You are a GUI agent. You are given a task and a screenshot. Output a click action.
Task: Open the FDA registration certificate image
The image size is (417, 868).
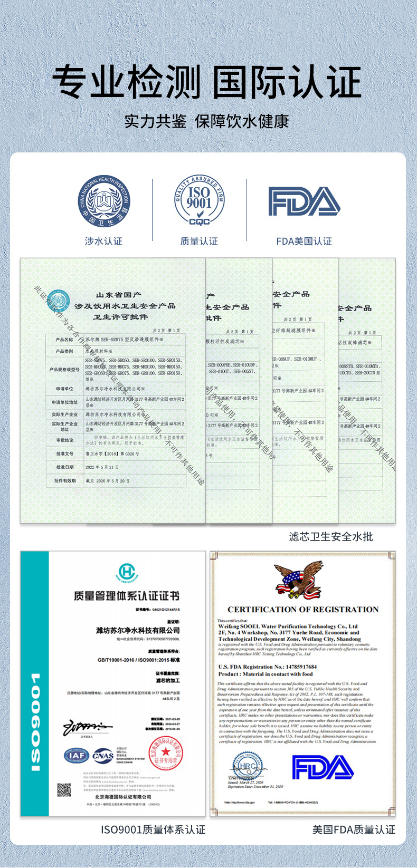pos(302,684)
